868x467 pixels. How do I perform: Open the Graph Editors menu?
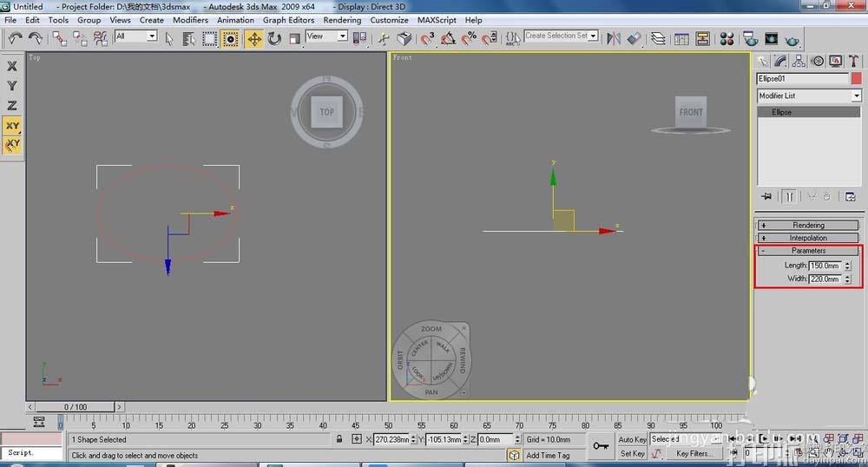point(288,20)
